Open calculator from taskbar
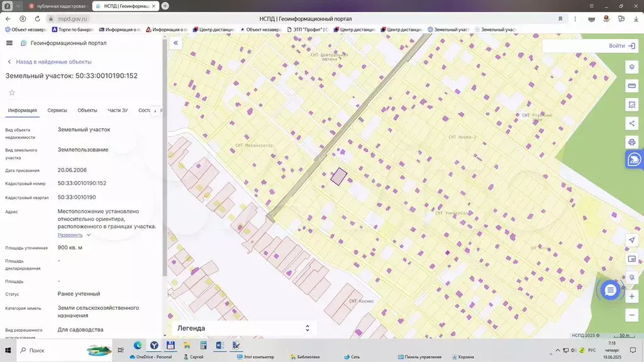This screenshot has width=644, height=362. point(203,346)
